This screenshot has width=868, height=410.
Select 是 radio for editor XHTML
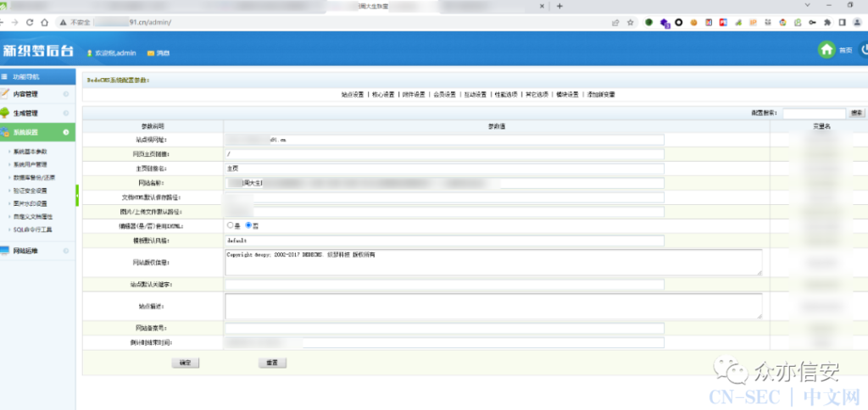coord(230,225)
